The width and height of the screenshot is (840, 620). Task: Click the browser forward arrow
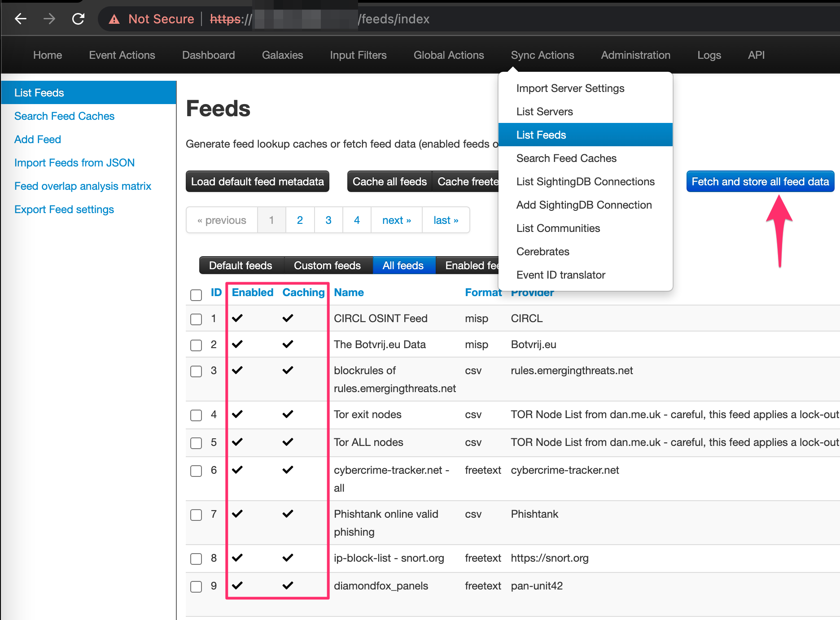pyautogui.click(x=49, y=19)
